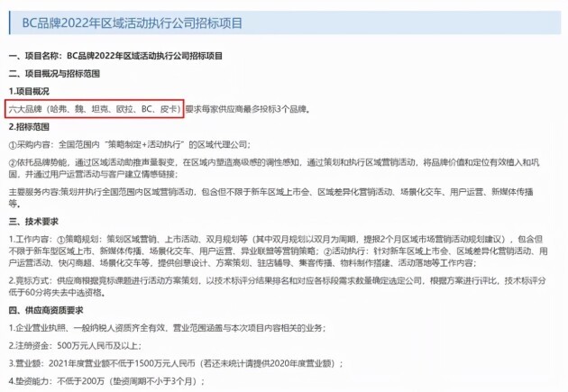The width and height of the screenshot is (568, 392).
Task: Select the heading 四、供应商资质要求
Action: point(46,310)
